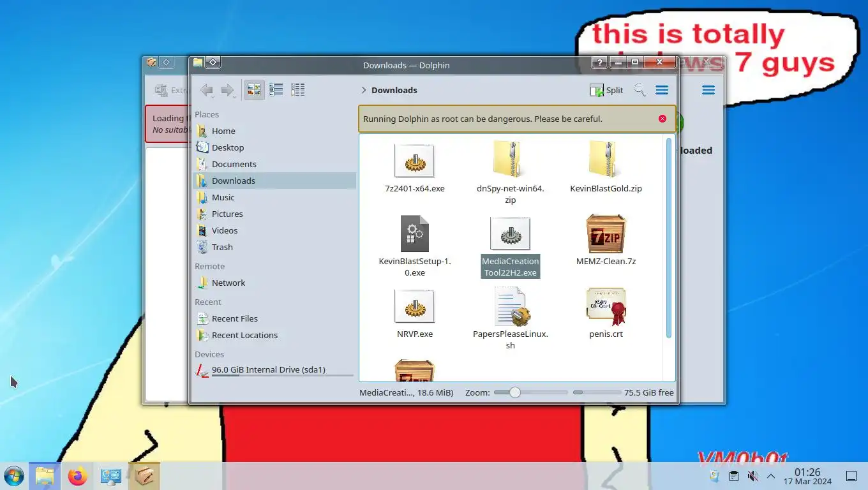Click the Downloads breadcrumb label
This screenshot has width=868, height=490.
point(394,90)
